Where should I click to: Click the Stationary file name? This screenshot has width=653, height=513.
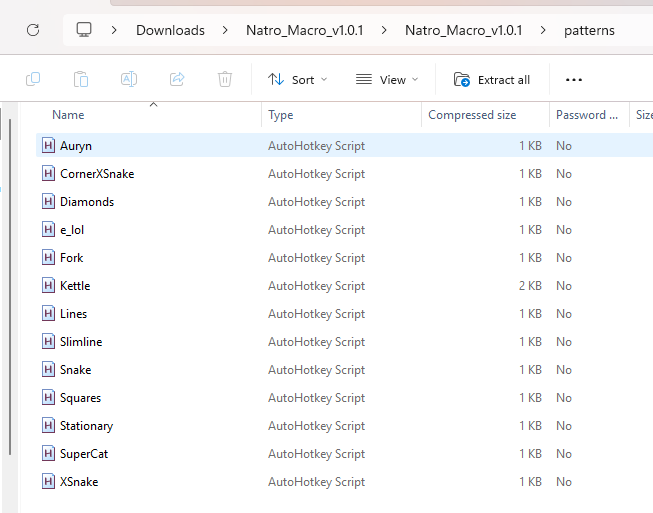87,426
